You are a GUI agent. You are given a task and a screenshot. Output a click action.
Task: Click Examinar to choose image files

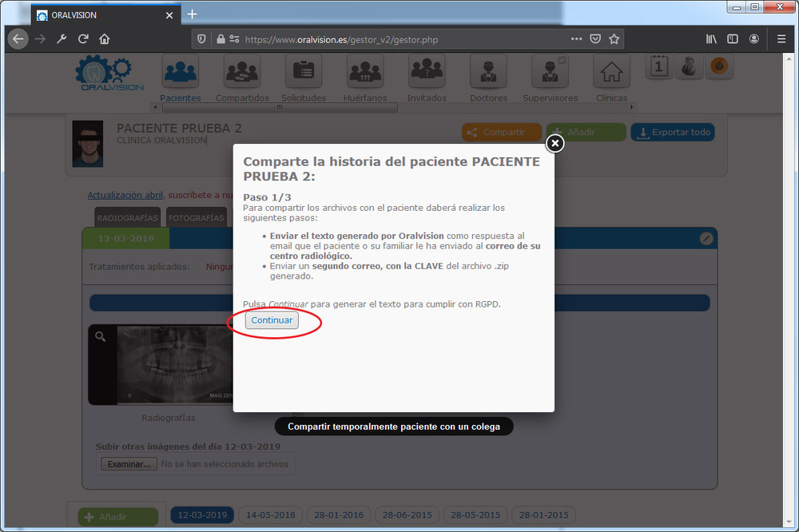point(128,464)
